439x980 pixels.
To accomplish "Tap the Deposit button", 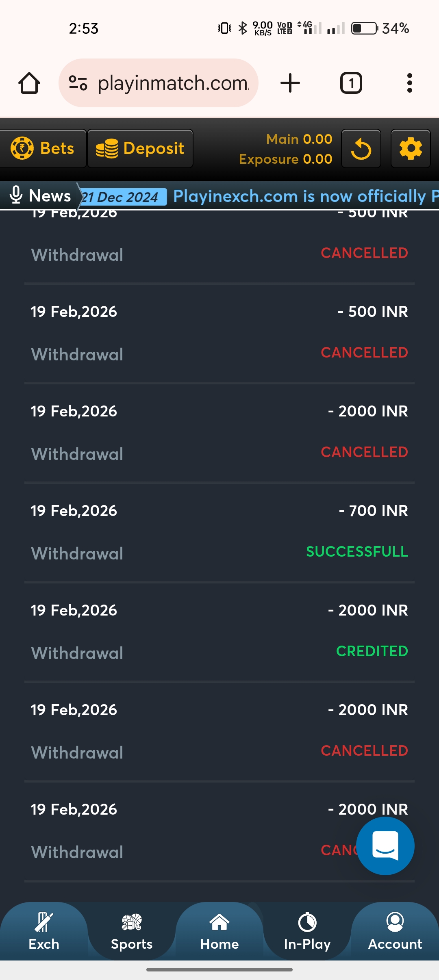I will [x=140, y=149].
